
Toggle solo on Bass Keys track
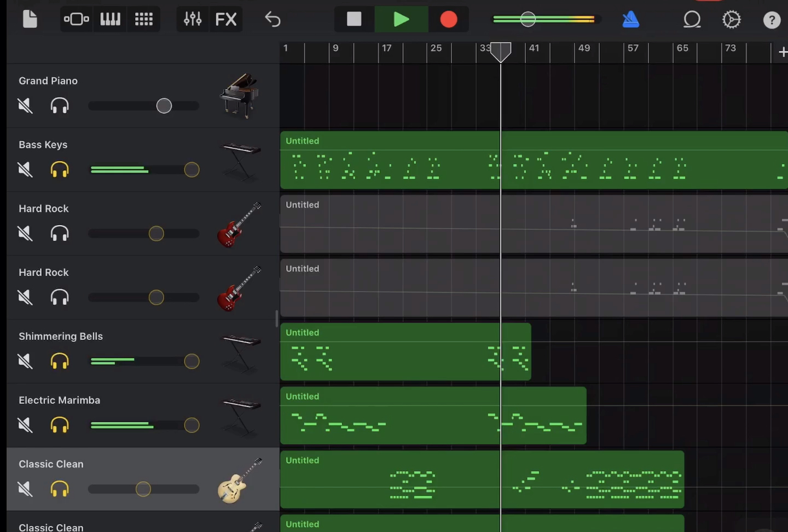(60, 170)
